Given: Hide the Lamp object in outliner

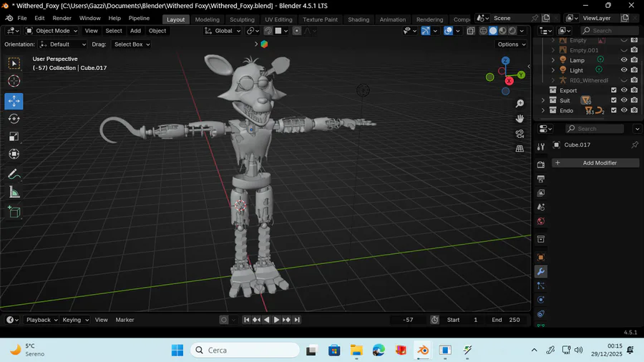Looking at the screenshot, I should click(624, 60).
